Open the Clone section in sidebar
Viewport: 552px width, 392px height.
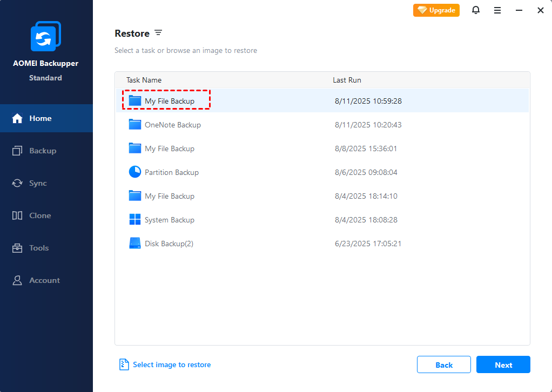coord(40,215)
